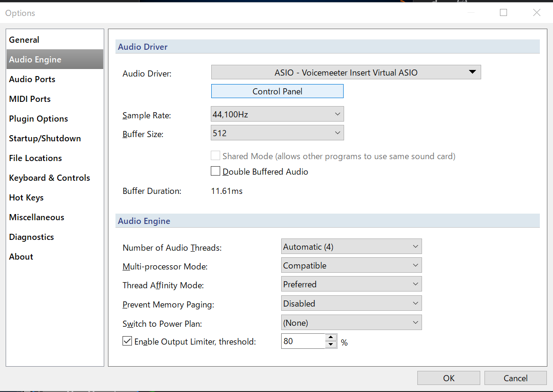Open Multi-processor Mode dropdown
The image size is (553, 392).
(x=351, y=265)
